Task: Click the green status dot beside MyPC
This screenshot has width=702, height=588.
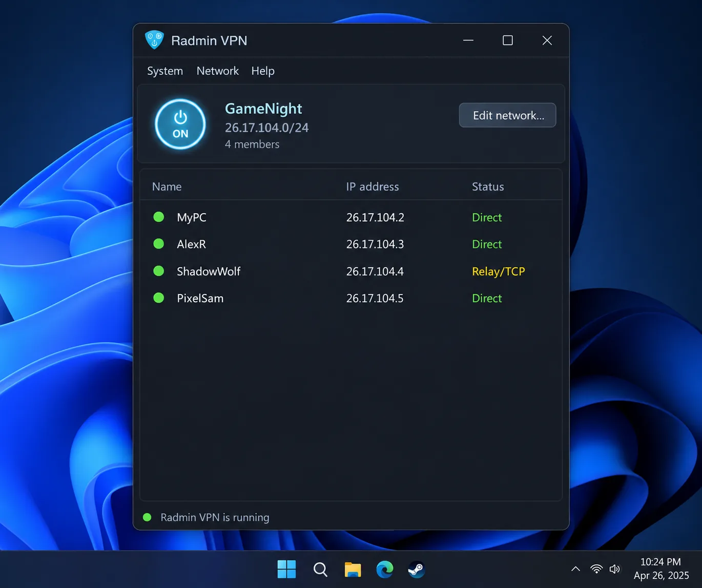Action: pyautogui.click(x=159, y=217)
